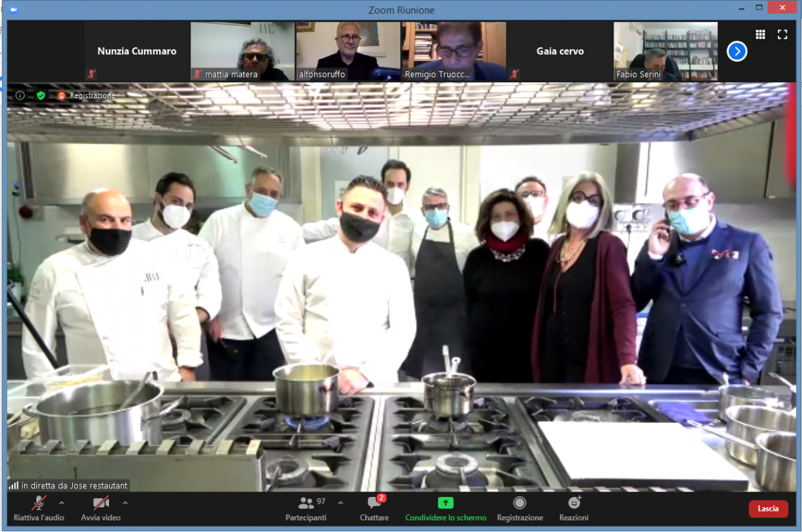The width and height of the screenshot is (802, 532).
Task: Open the Reazioni reactions menu
Action: coord(574,509)
